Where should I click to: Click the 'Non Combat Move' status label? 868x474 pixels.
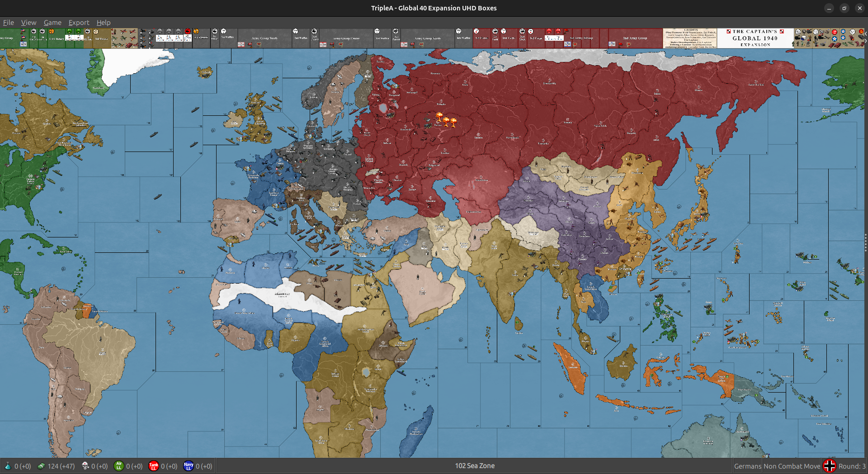tap(792, 466)
